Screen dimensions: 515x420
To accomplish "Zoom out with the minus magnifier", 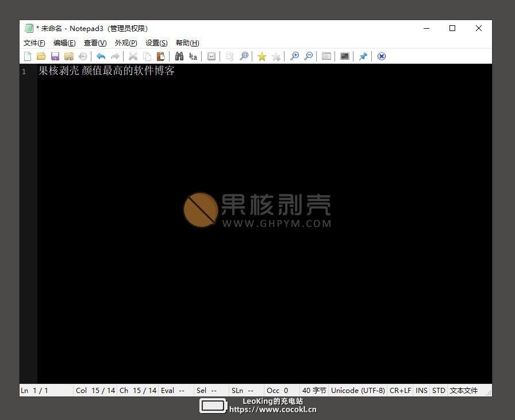I will [308, 56].
